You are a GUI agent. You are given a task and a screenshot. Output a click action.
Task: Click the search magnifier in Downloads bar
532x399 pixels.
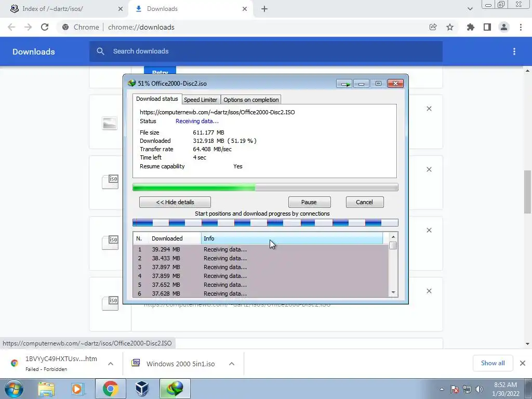(x=100, y=51)
